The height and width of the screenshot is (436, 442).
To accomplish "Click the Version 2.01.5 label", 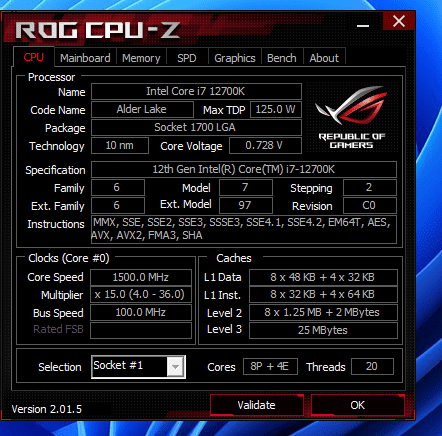I will click(x=47, y=409).
